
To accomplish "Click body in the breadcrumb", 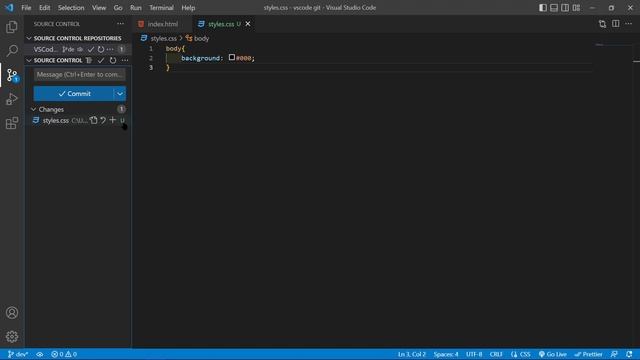I will [x=201, y=38].
